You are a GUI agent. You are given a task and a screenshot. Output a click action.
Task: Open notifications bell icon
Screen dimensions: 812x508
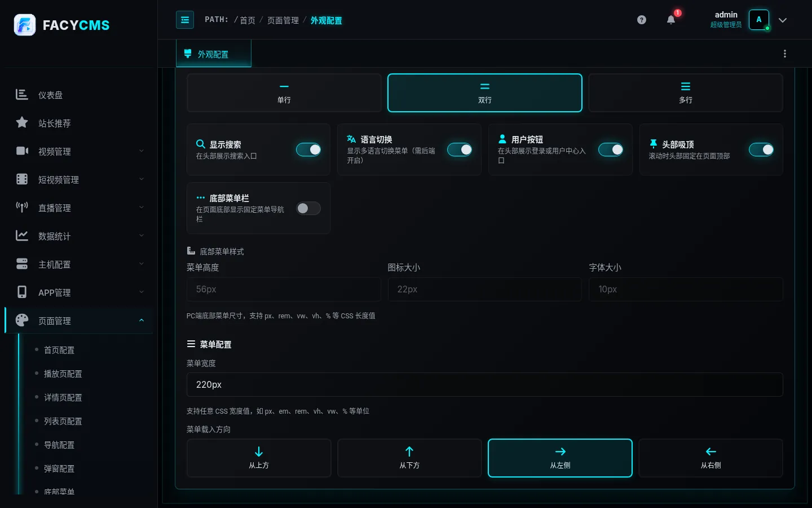tap(671, 20)
